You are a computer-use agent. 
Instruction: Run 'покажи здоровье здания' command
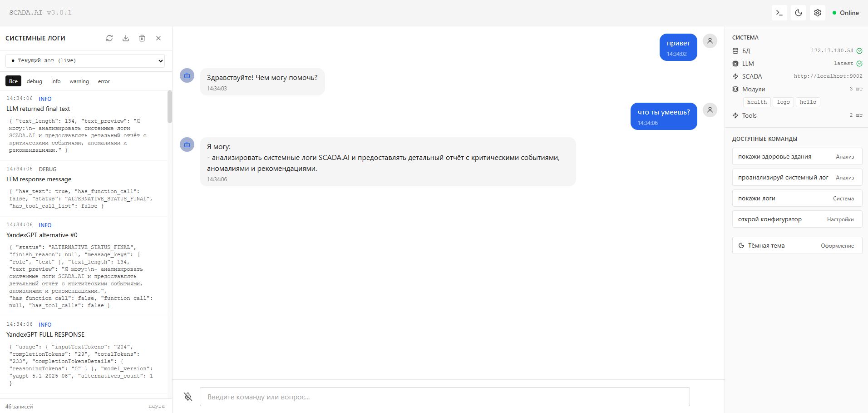pos(797,156)
